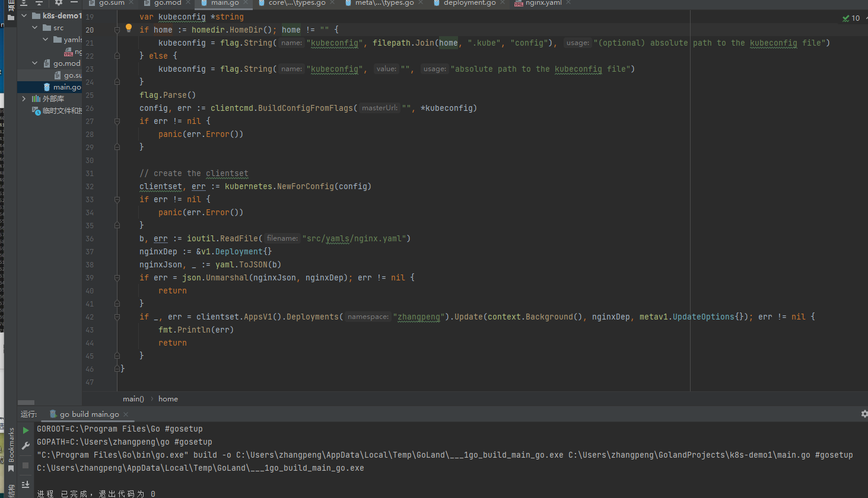
Task: Switch to main.go editor tab
Action: pos(225,3)
